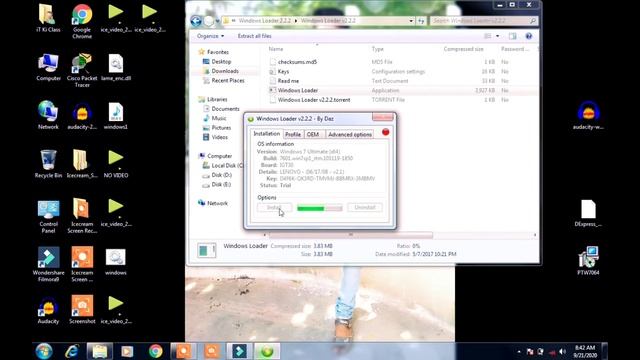Open Explorer help question-mark icon

pos(529,36)
